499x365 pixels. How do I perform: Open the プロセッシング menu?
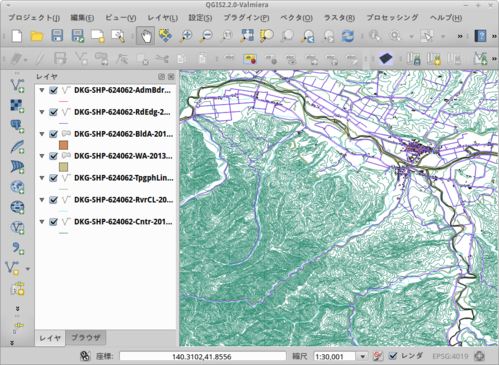392,18
